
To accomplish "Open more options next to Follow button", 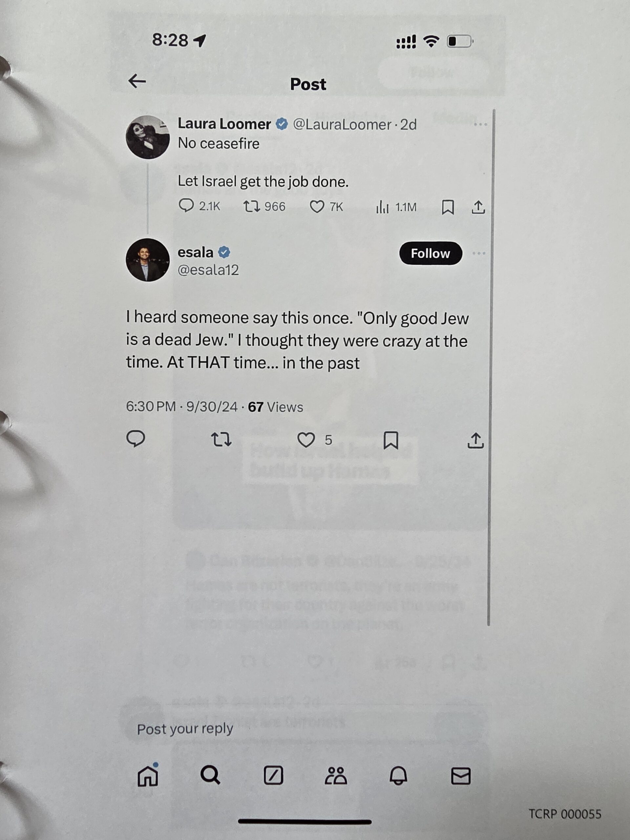I will tap(479, 253).
